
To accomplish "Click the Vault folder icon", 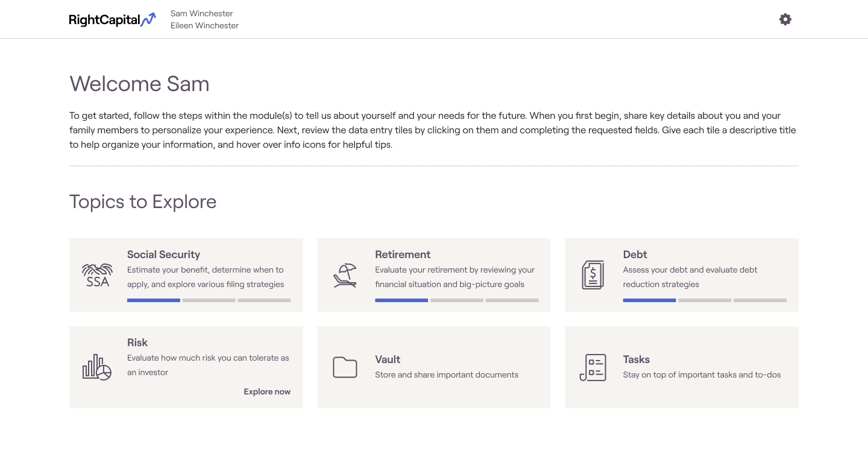I will pyautogui.click(x=345, y=367).
